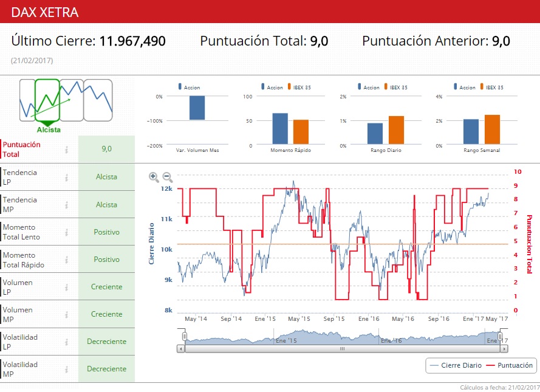
Task: Toggle Puntuación series in the legend
Action: [x=510, y=365]
